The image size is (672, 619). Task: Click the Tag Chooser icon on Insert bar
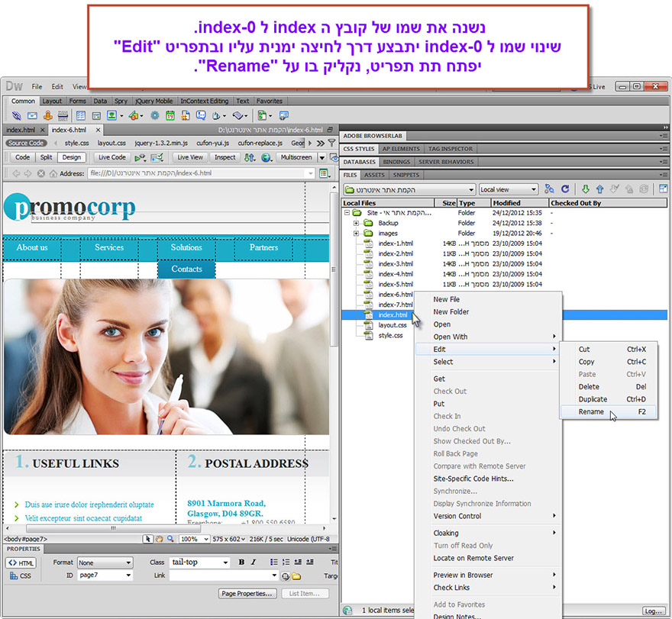[284, 115]
